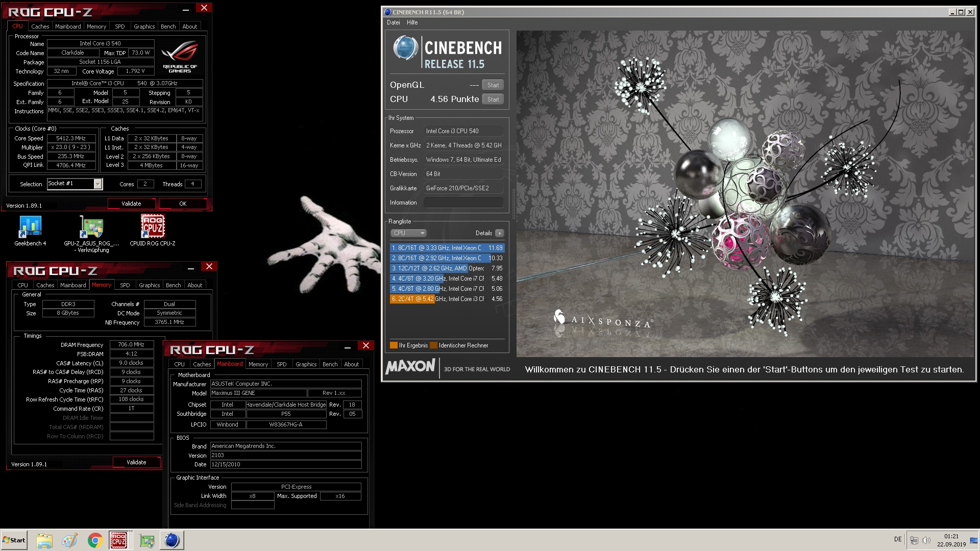Select the CPU tab in the Memory CPU-Z window
This screenshot has width=980, height=551.
click(x=22, y=285)
